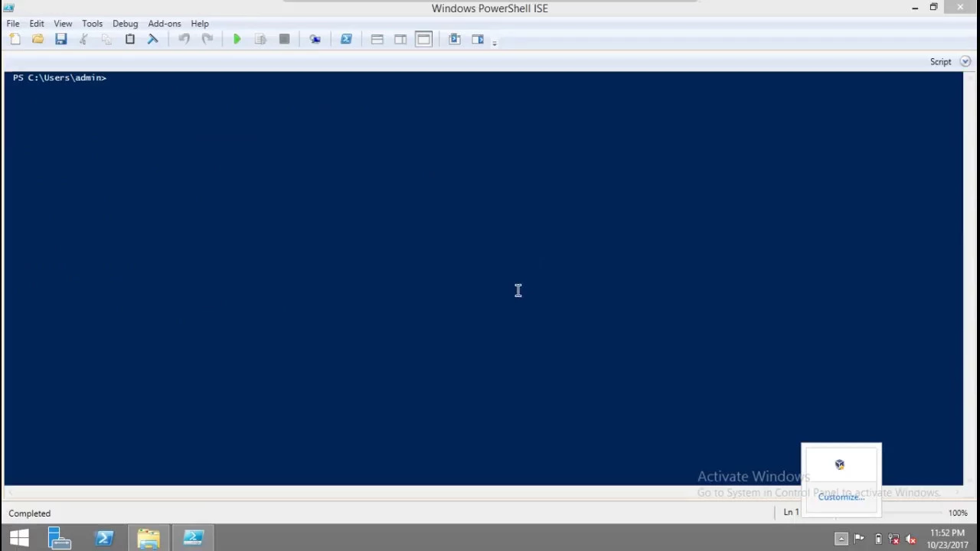Screen dimensions: 980x551
Task: Stop operation square icon
Action: click(284, 39)
